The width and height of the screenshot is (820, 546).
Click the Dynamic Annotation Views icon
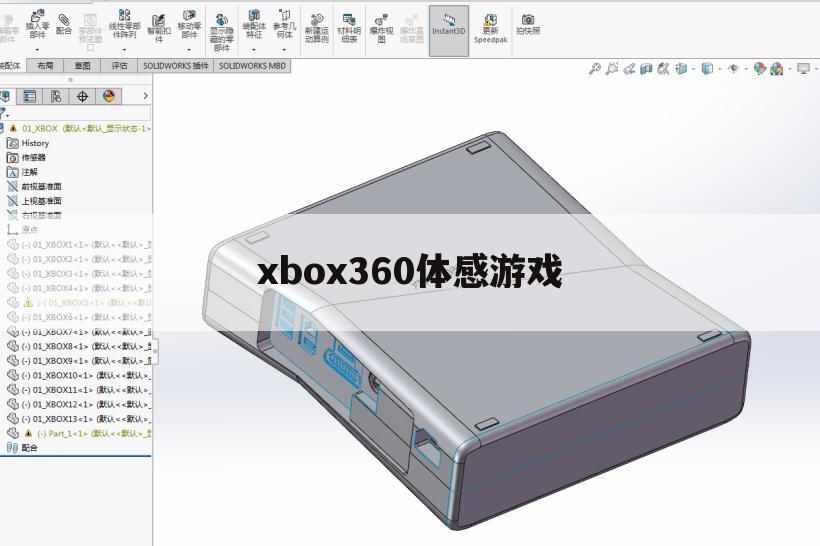[664, 69]
